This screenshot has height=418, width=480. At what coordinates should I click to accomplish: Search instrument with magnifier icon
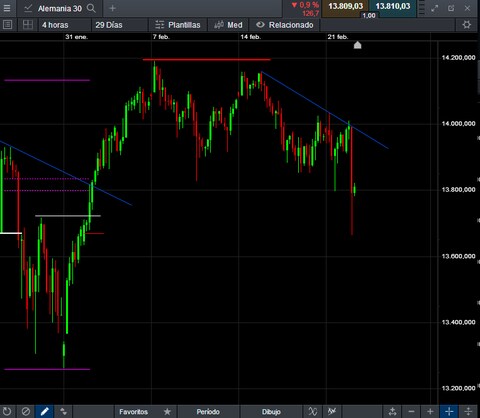(91, 8)
